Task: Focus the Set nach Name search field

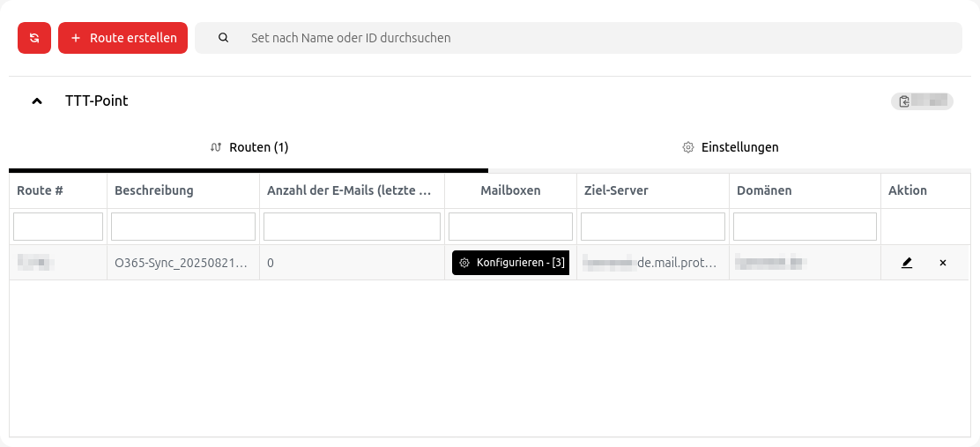Action: click(x=599, y=38)
